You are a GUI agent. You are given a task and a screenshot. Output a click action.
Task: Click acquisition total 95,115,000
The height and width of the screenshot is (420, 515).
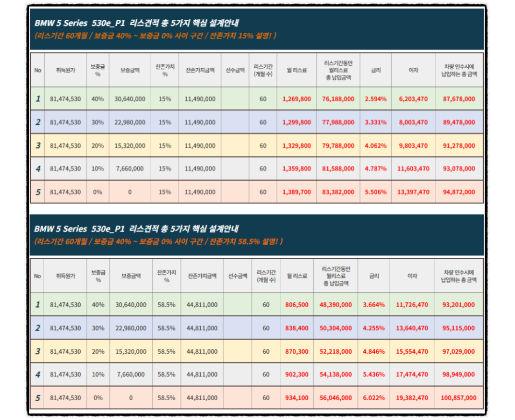458,328
